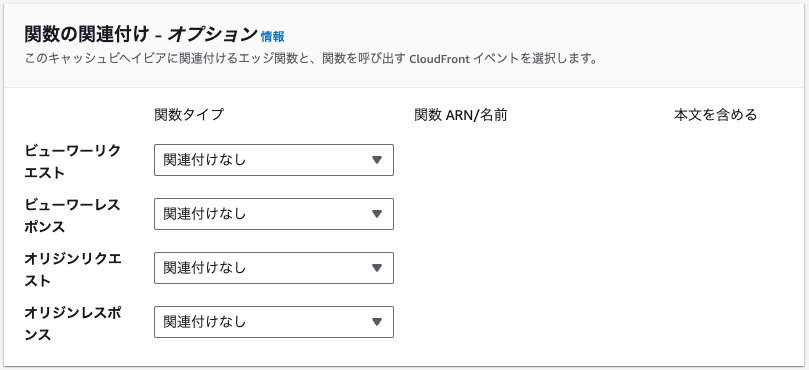Viewport: 809px width, 370px height.
Task: Select the オリジンリクエスト row label
Action: [x=72, y=269]
